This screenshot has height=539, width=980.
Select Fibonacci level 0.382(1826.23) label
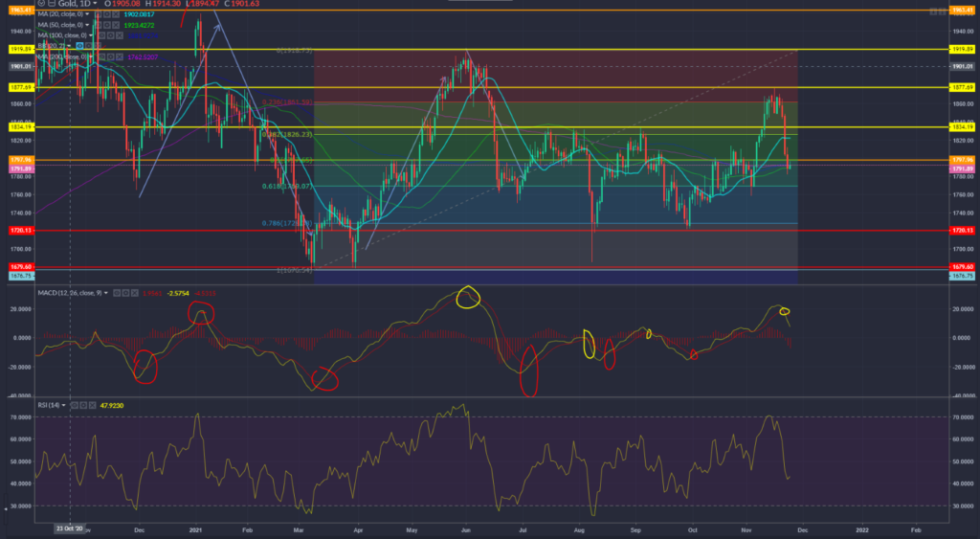click(x=287, y=134)
